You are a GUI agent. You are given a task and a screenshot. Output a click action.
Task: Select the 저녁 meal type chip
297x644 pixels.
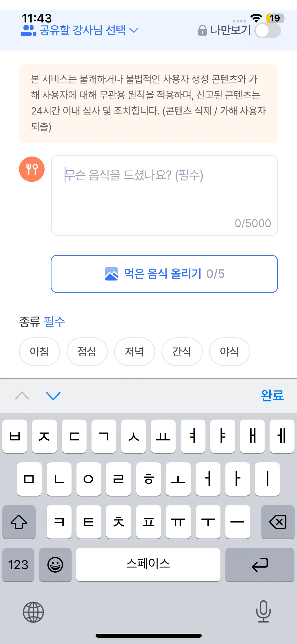[134, 351]
